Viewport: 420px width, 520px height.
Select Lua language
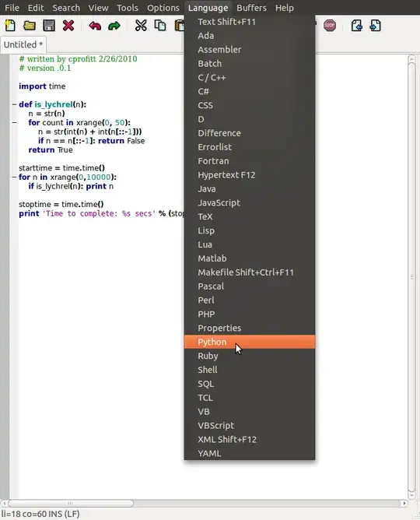click(250, 244)
